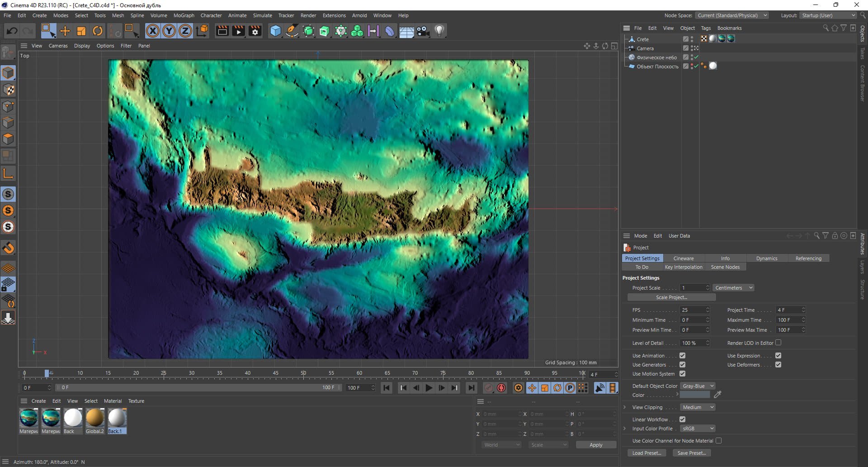
Task: Open the Input Color Profile sRGB dropdown
Action: (x=698, y=429)
